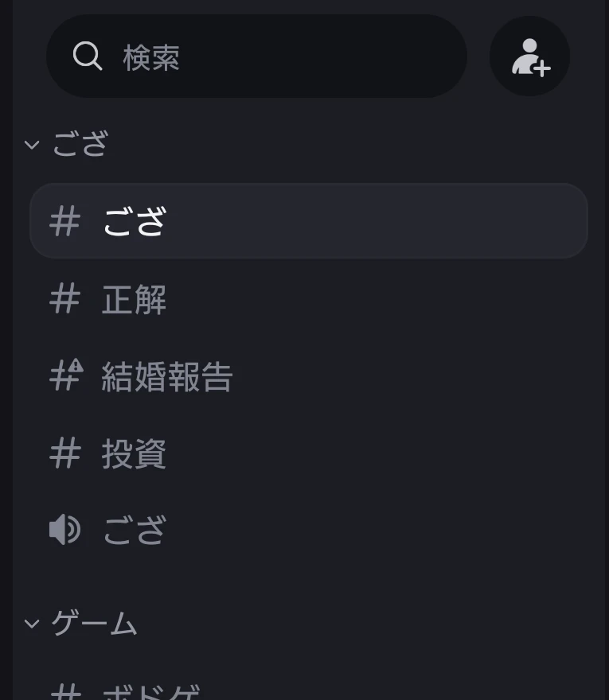Select the highlighted ござ text channel name
Viewport: 609px width, 700px height.
point(135,221)
